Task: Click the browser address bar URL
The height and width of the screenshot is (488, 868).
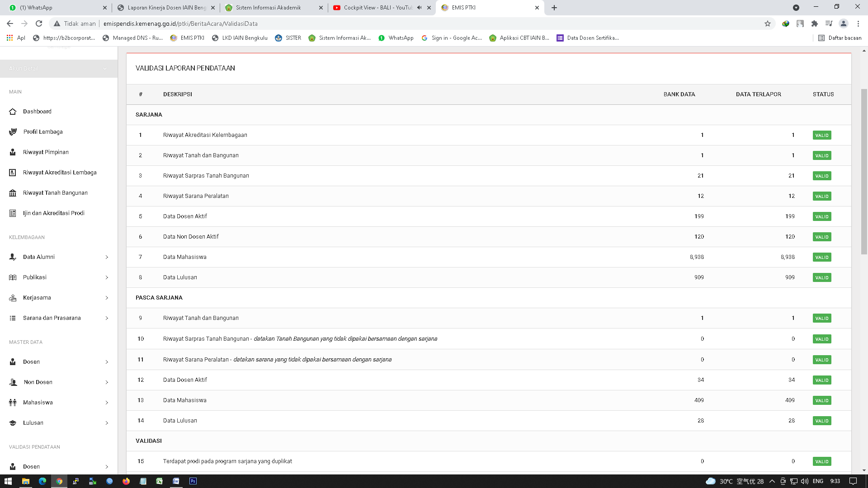Action: coord(181,23)
